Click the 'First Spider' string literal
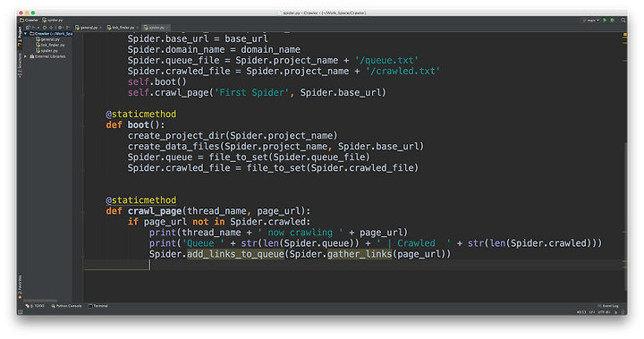This screenshot has width=644, height=339. point(251,92)
